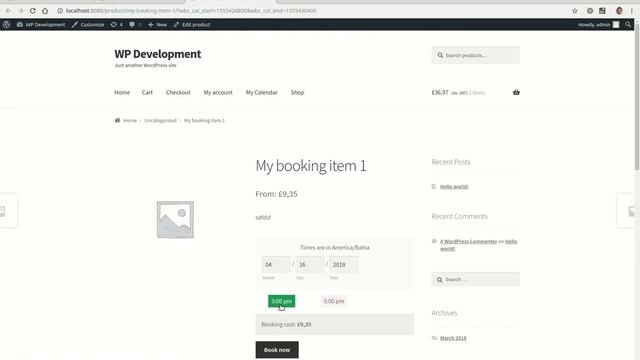
Task: Open the Howdy, admin account menu
Action: point(598,24)
